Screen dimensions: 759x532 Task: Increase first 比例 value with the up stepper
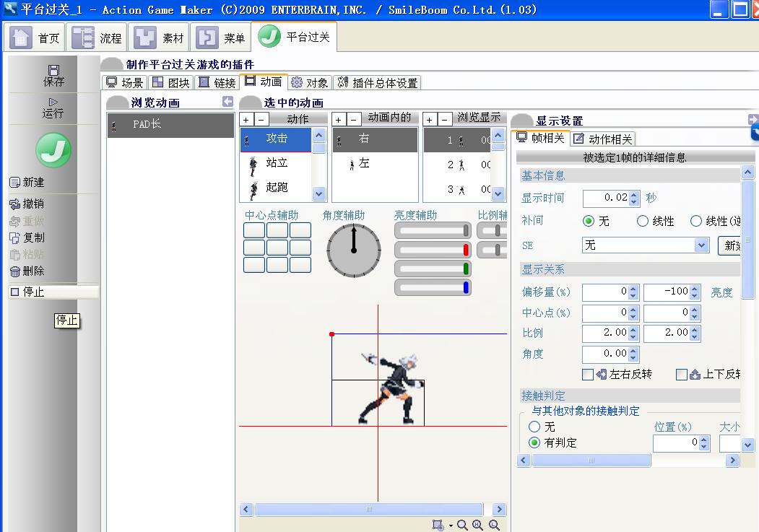[633, 329]
